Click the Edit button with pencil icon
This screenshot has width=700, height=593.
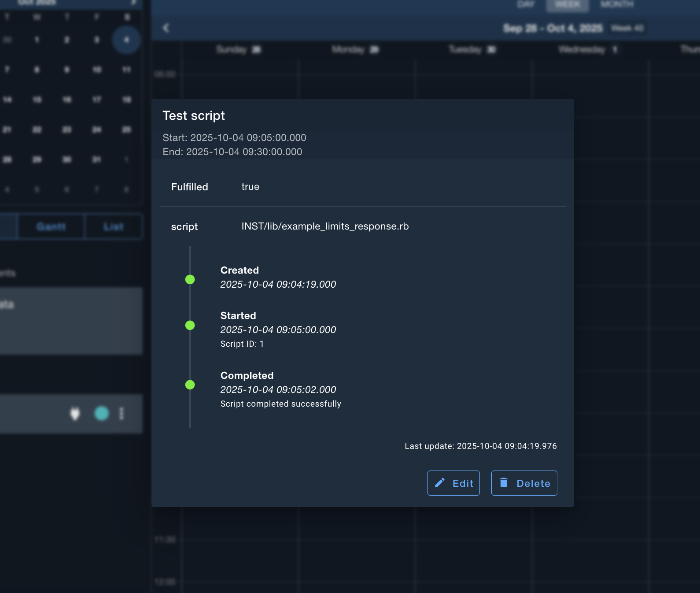453,483
